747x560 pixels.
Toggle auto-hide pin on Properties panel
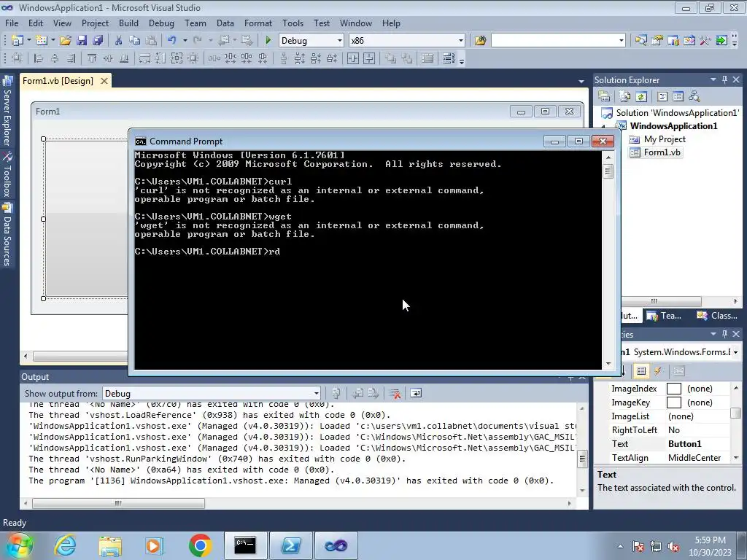(724, 334)
